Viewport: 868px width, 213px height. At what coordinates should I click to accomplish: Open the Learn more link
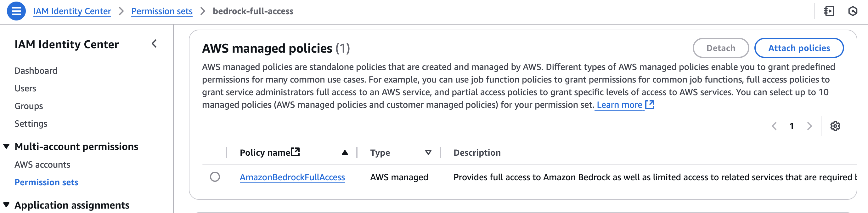tap(619, 105)
